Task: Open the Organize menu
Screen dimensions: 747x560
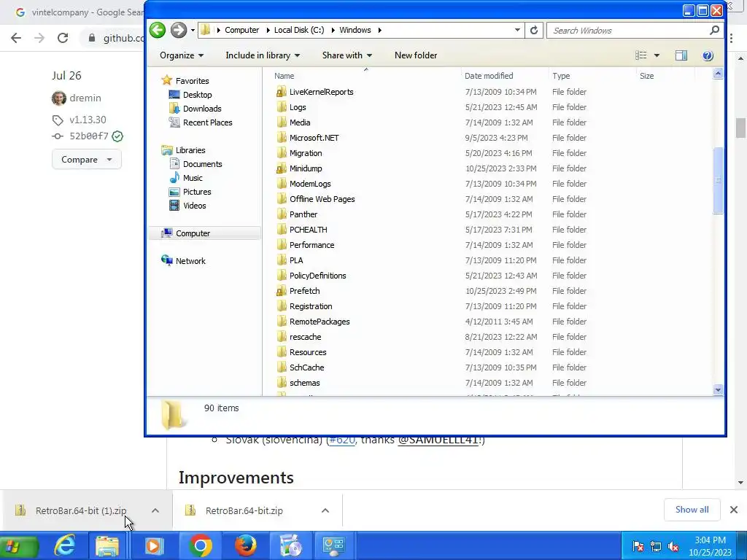Action: click(x=182, y=55)
